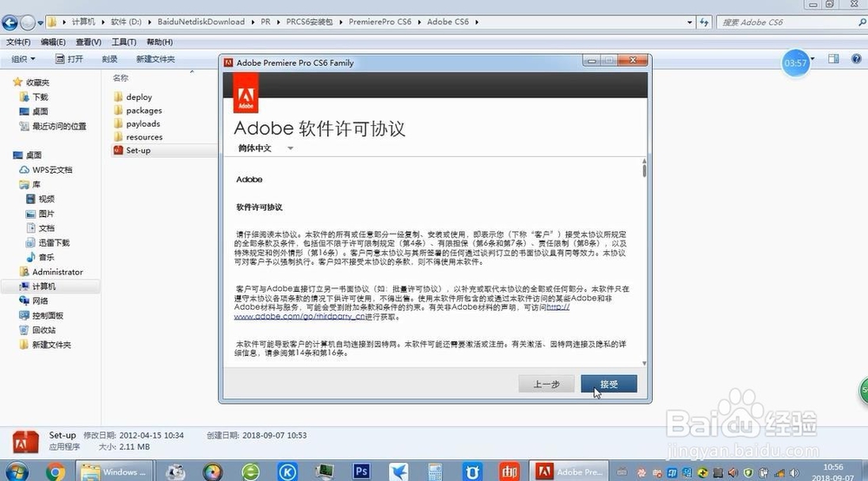Click the 名称 column header
868x481 pixels.
pos(120,78)
